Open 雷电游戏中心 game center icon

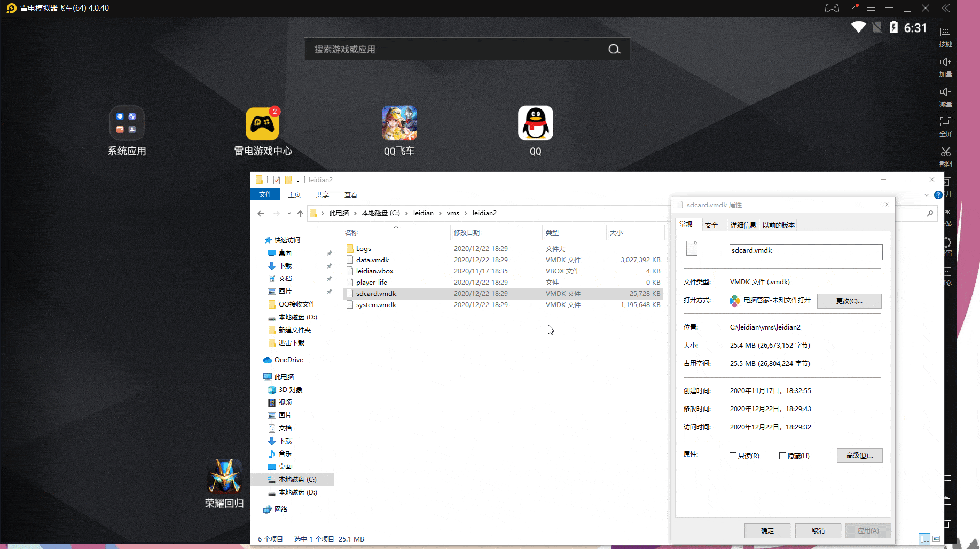262,123
